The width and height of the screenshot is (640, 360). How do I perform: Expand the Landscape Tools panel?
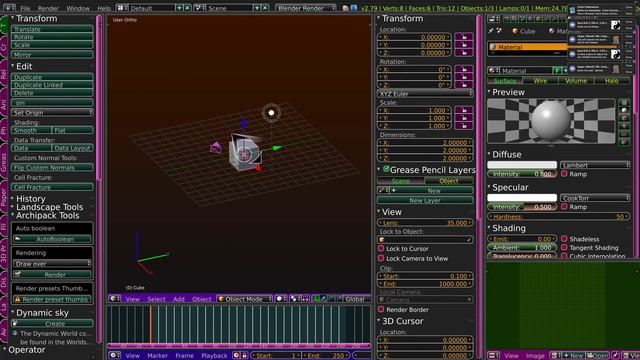click(49, 207)
